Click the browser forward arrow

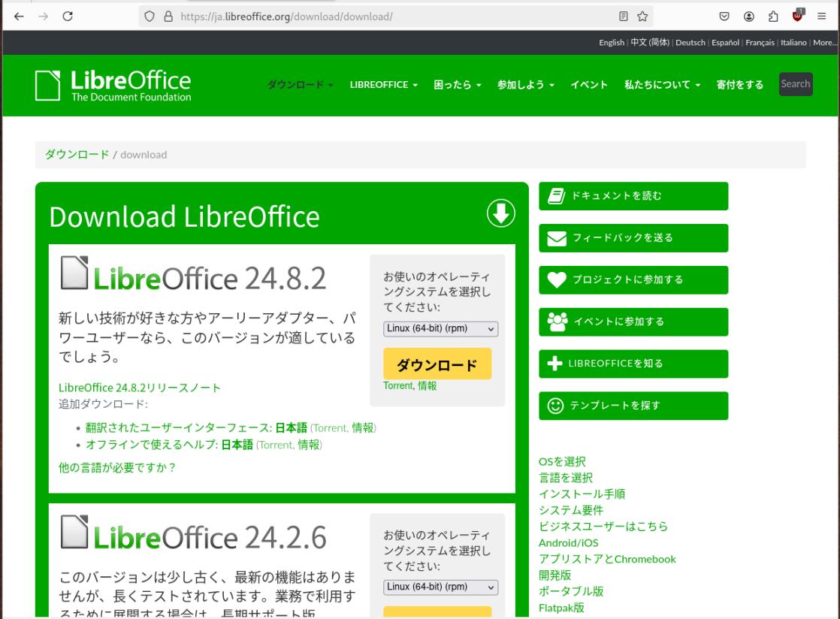point(44,17)
